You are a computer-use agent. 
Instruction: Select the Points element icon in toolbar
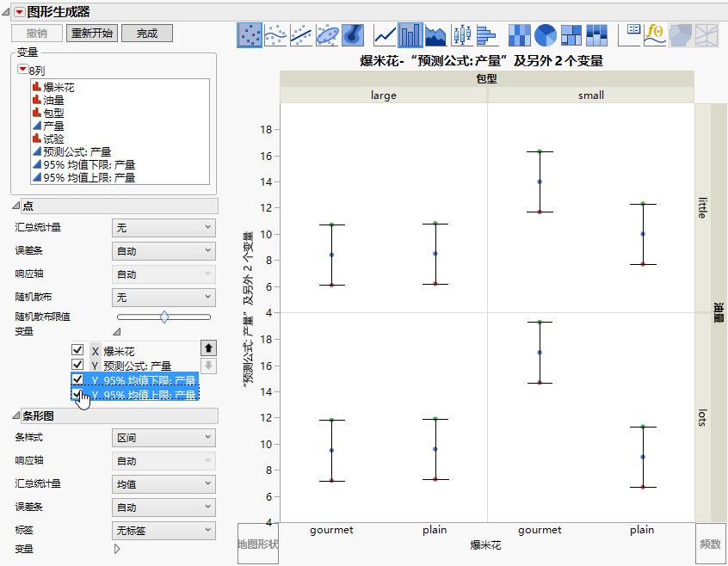(250, 34)
